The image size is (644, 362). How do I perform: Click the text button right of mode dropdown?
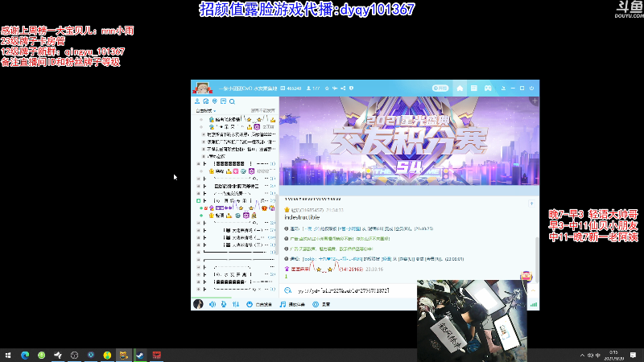tap(263, 111)
